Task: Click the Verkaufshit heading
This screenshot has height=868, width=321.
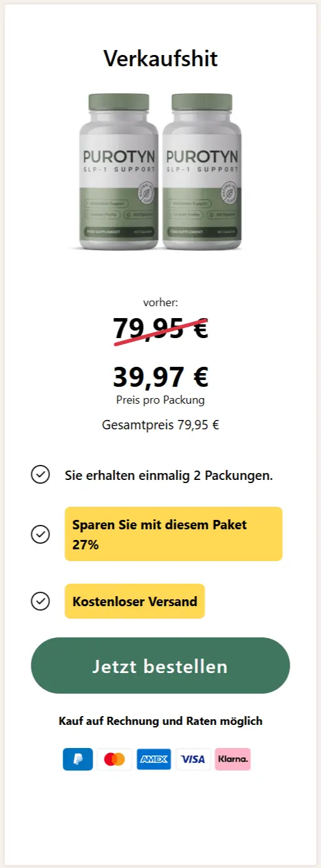Action: (x=160, y=59)
